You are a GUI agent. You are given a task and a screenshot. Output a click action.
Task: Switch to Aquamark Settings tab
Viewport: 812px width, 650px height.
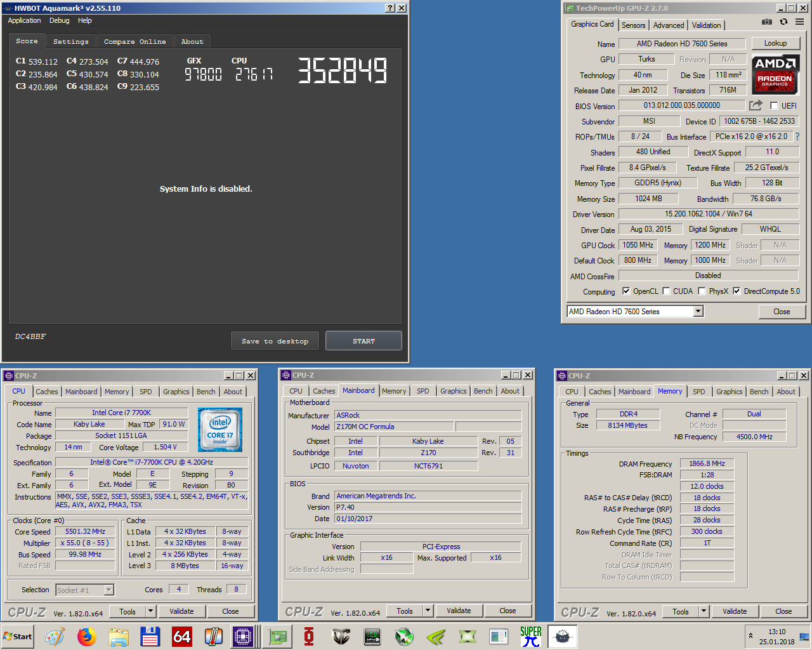(71, 41)
